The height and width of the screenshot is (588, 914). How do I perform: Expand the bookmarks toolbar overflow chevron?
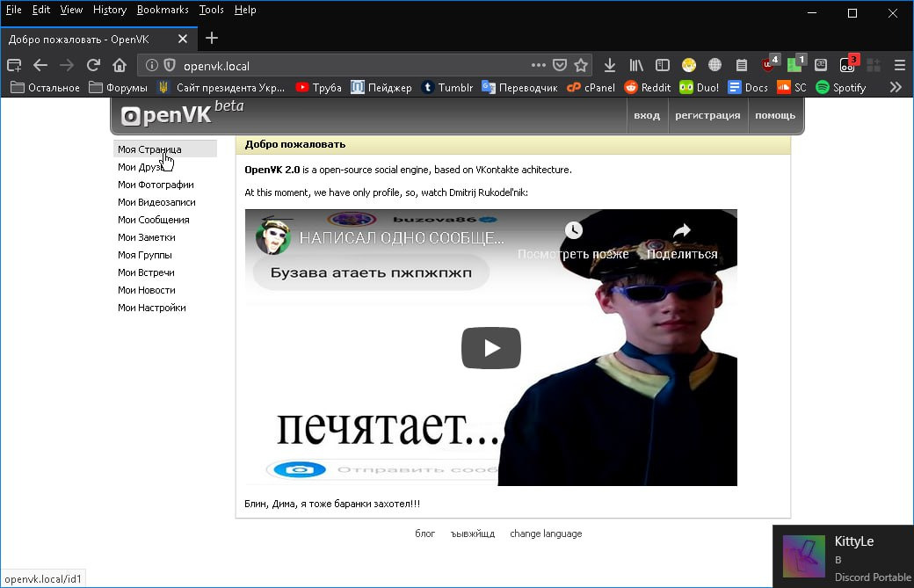click(x=896, y=87)
